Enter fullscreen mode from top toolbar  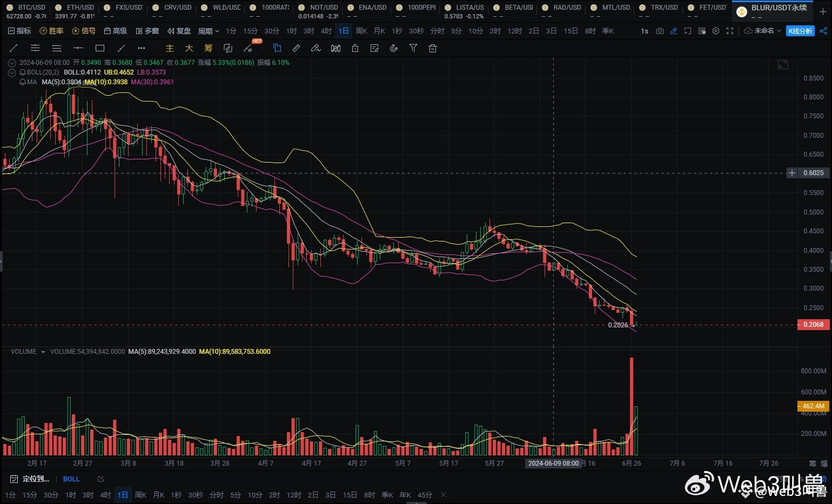730,31
